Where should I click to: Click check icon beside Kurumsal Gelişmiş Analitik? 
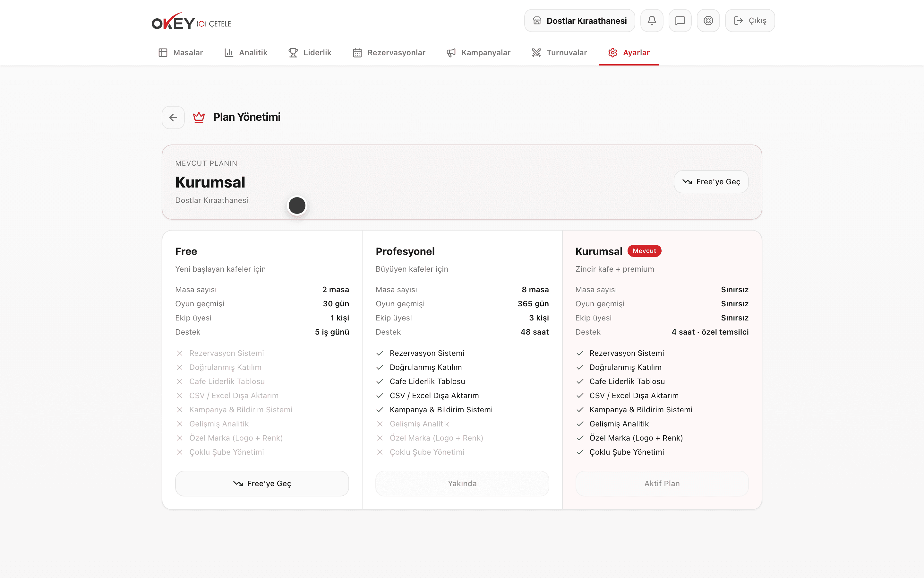coord(580,424)
